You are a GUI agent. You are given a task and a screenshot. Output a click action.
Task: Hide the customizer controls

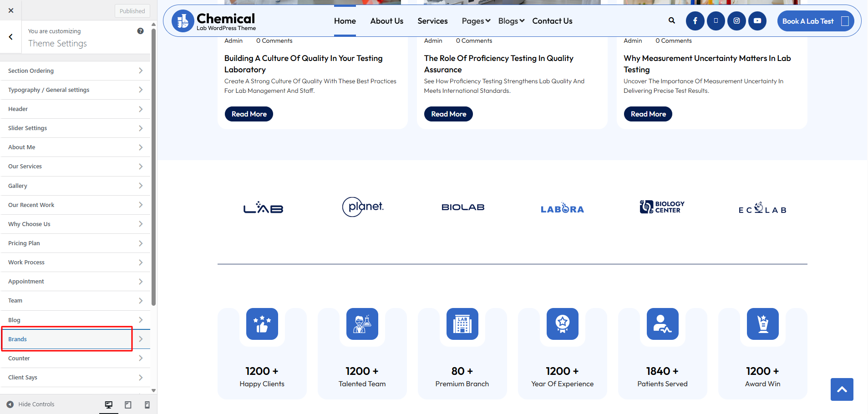click(30, 404)
